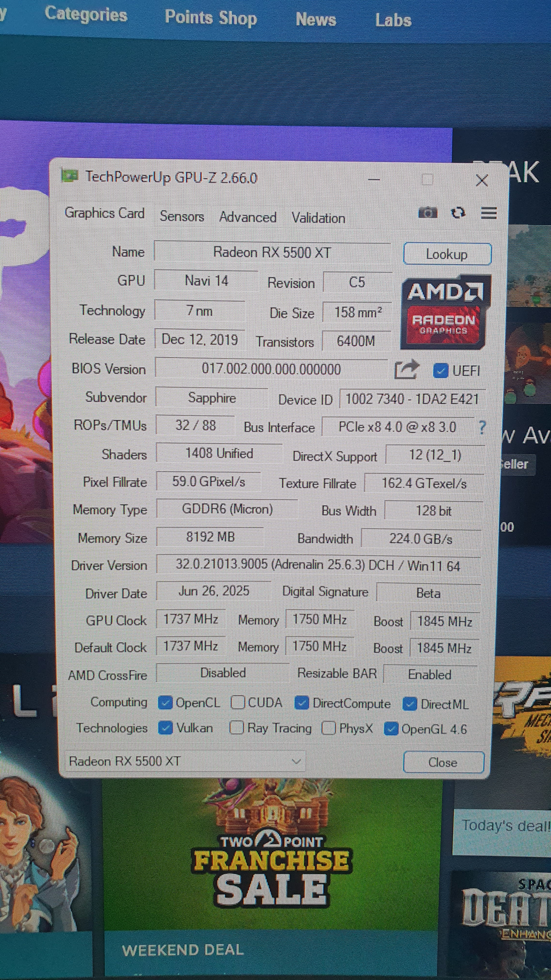The width and height of the screenshot is (551, 980).
Task: Click the Digital Signature value Beta
Action: pyautogui.click(x=429, y=594)
